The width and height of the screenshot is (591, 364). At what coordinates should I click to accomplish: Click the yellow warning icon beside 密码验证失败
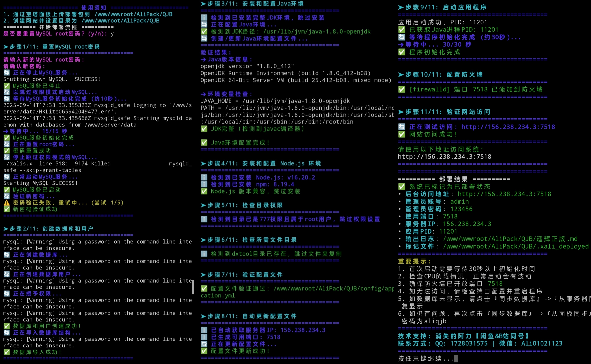tap(7, 203)
